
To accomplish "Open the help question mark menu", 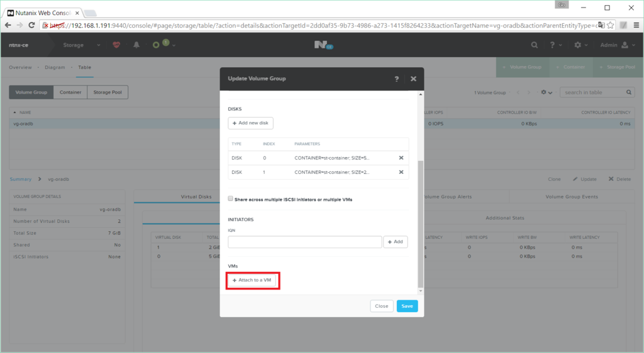I will [555, 45].
